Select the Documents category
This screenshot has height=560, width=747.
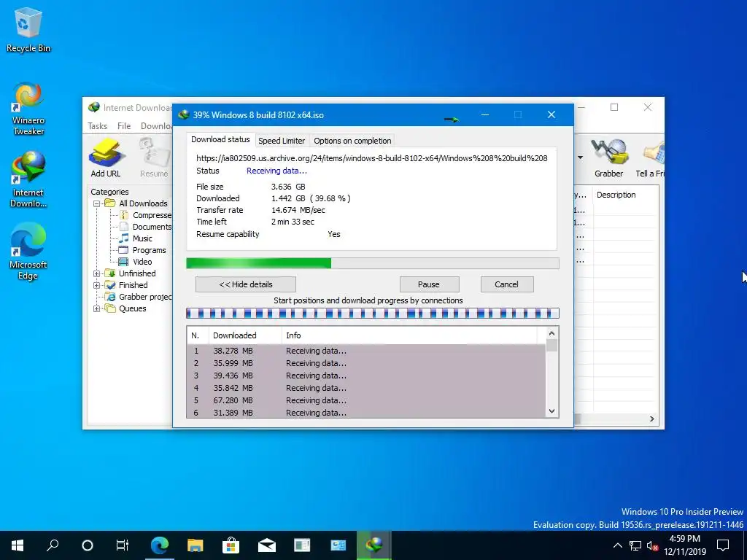point(146,227)
